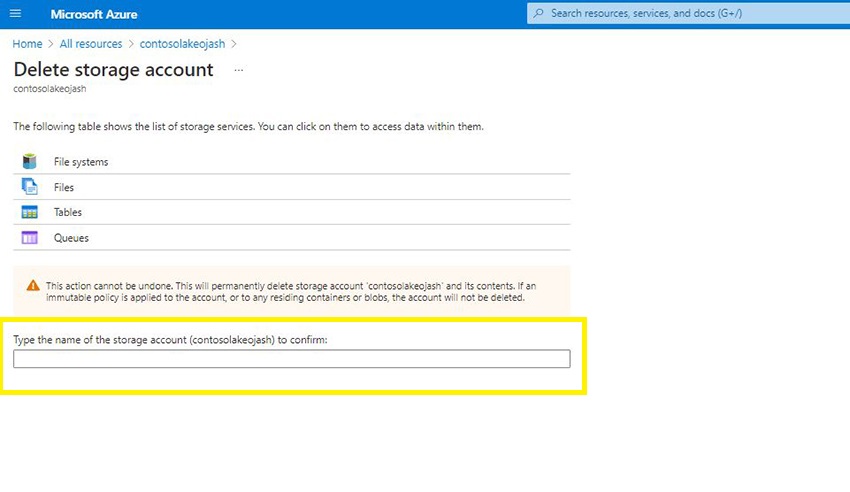Click the Queues service icon
Image resolution: width=850 pixels, height=492 pixels.
pyautogui.click(x=29, y=237)
